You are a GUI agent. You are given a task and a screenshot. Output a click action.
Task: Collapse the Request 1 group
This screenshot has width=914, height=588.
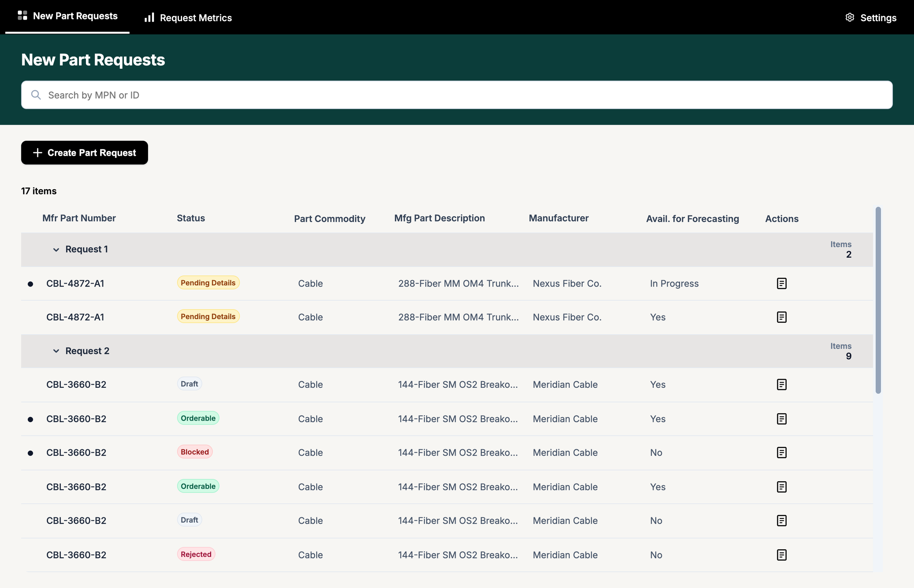(56, 250)
